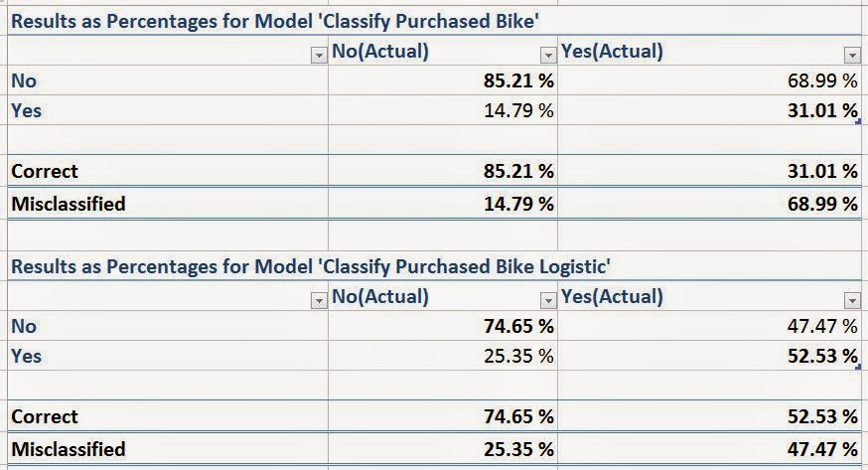
Task: Click the Yes row label in Logistic table
Action: coord(26,355)
